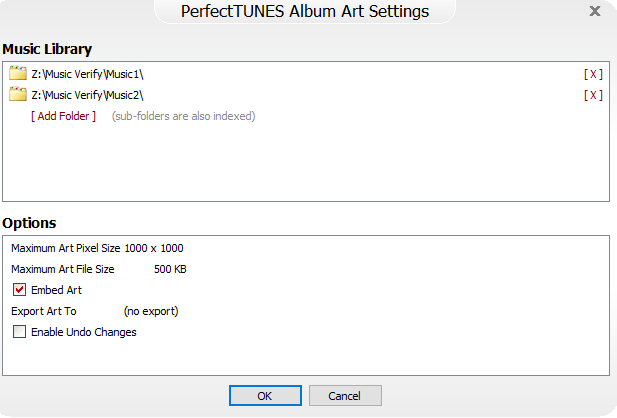Close the Album Art Settings dialog window
This screenshot has width=617, height=418.
[595, 12]
